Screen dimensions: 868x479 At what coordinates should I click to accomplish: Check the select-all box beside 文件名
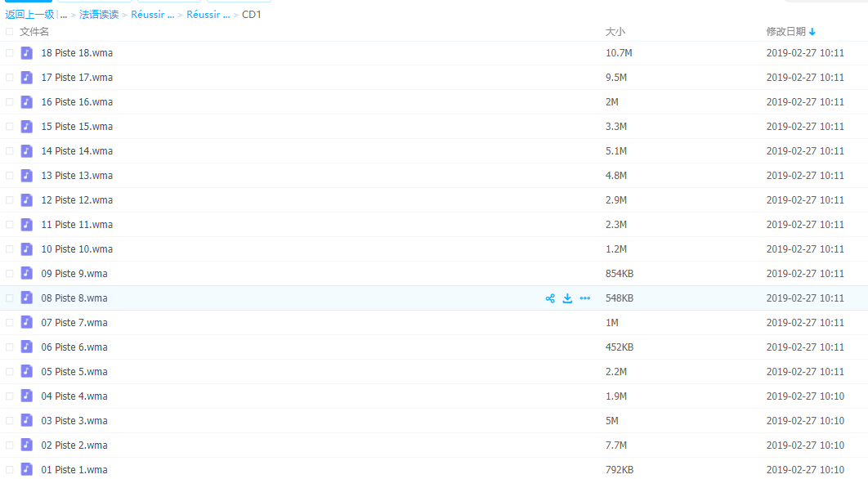(x=10, y=32)
